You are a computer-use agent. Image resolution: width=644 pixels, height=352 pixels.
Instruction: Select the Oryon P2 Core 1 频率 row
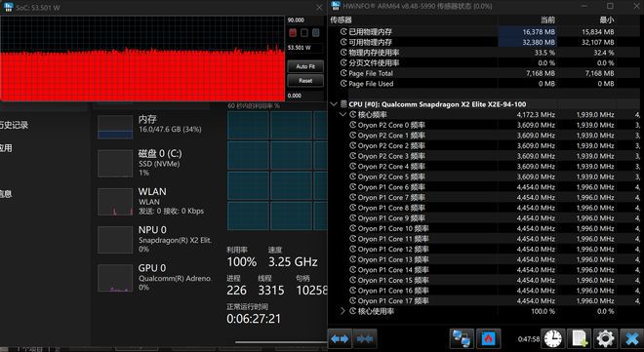click(485, 136)
